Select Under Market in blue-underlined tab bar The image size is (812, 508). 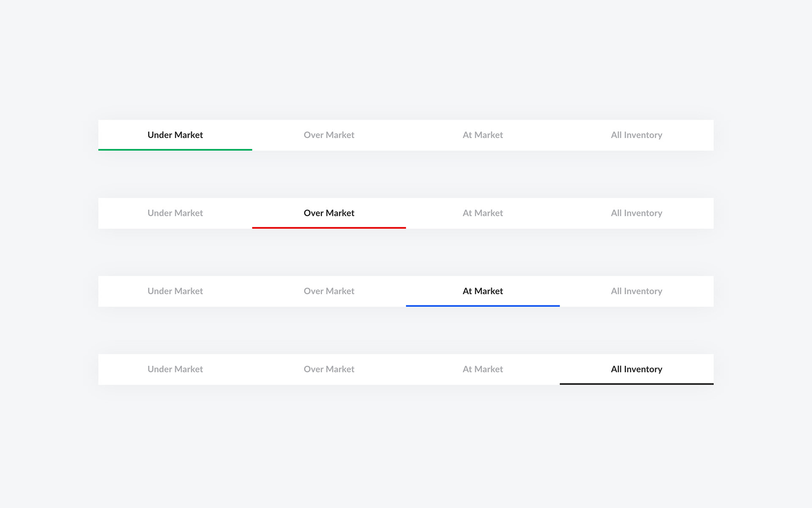coord(175,291)
